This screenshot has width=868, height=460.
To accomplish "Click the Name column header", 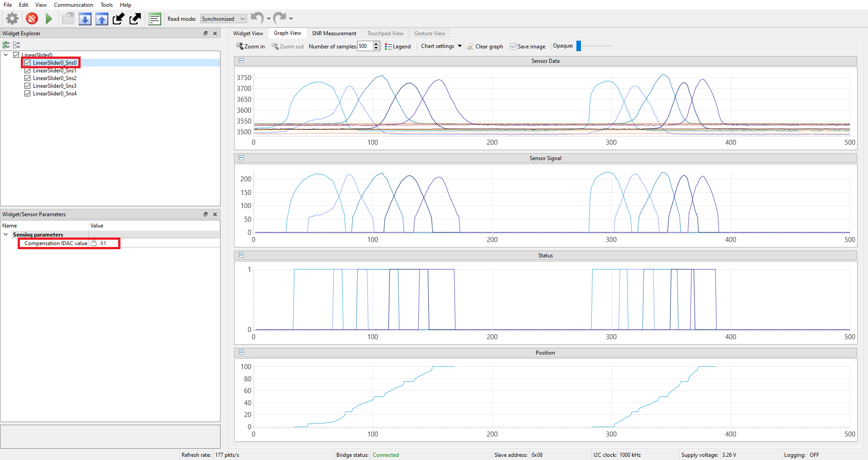I will click(x=44, y=226).
